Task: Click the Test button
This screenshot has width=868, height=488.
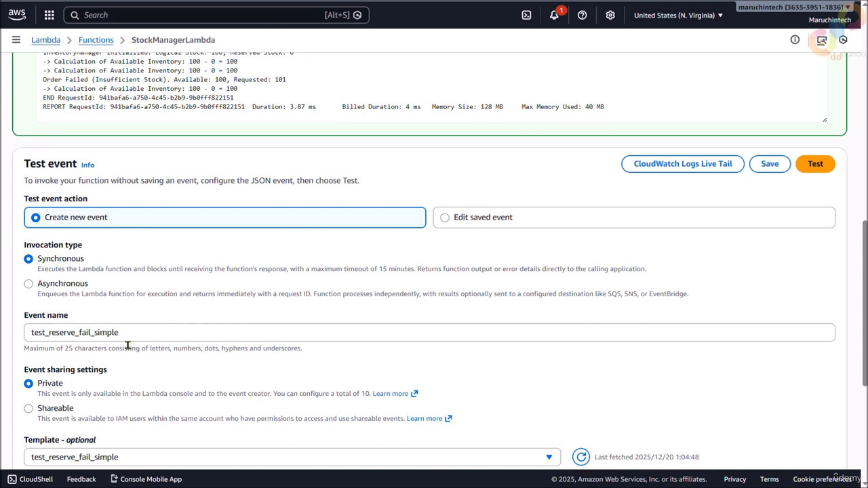Action: point(815,164)
